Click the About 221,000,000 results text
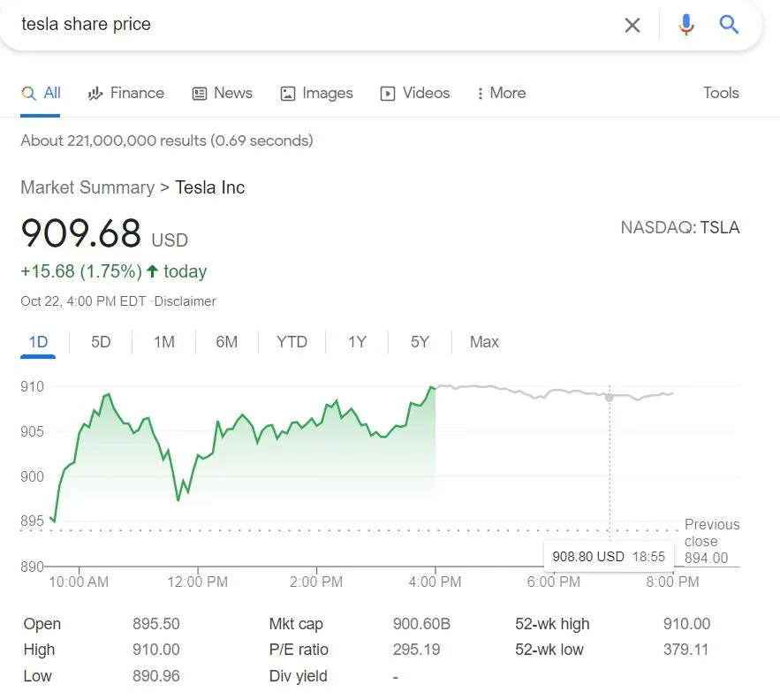This screenshot has width=780, height=700. [x=167, y=141]
